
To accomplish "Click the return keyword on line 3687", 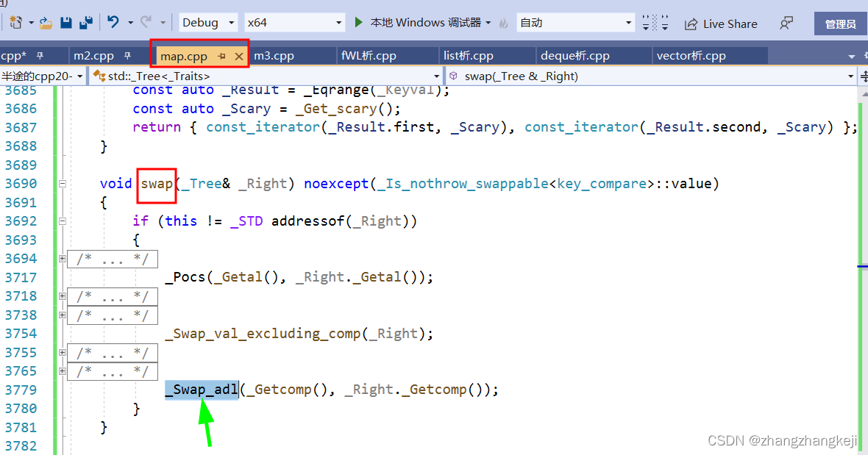I will tap(157, 127).
